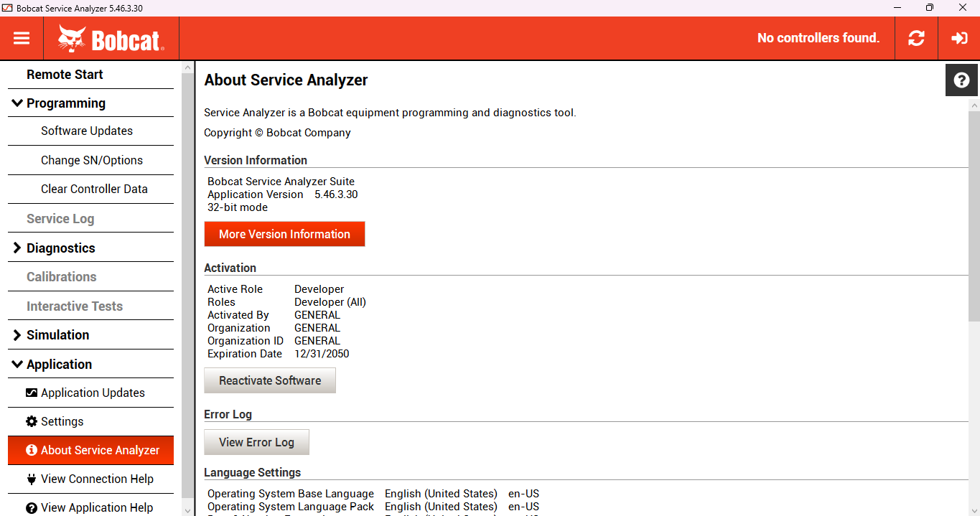Open View Connection Help

pos(90,479)
